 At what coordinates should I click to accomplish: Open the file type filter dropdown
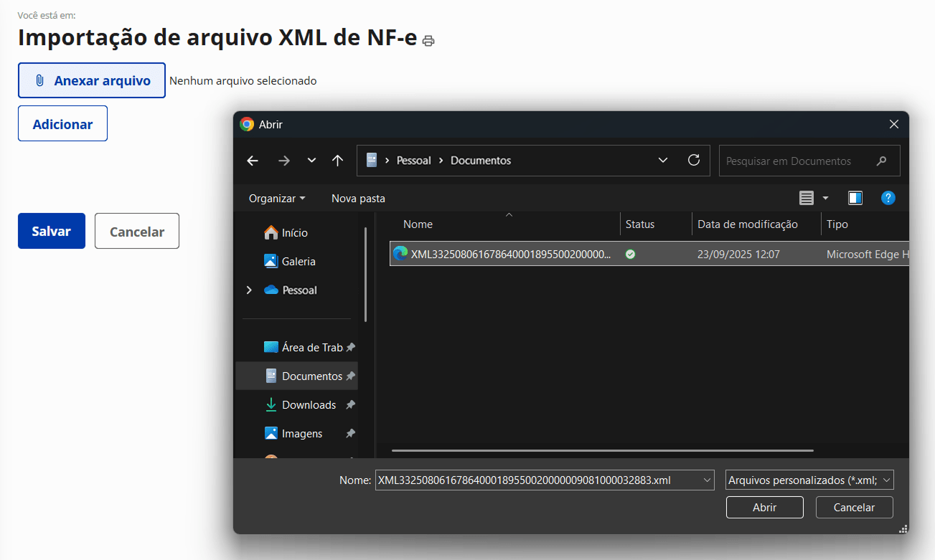[809, 480]
